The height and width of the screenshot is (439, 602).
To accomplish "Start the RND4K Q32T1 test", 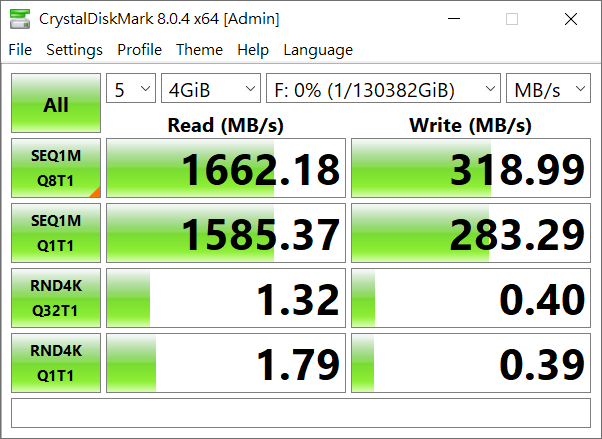I will tap(56, 298).
